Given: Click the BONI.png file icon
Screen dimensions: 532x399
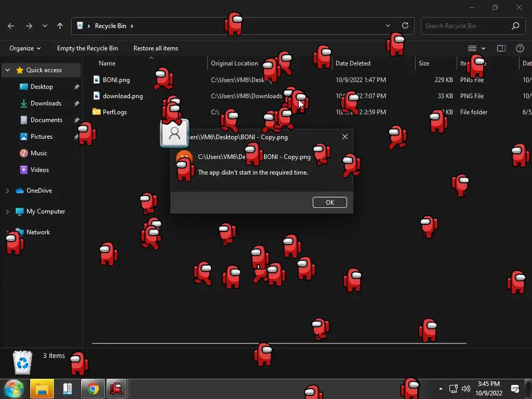Looking at the screenshot, I should [97, 79].
